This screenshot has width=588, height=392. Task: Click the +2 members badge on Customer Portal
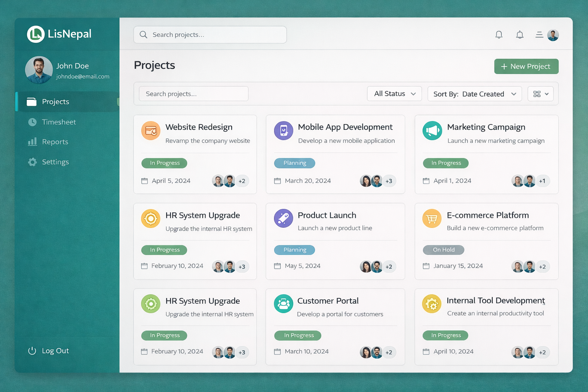(x=389, y=352)
